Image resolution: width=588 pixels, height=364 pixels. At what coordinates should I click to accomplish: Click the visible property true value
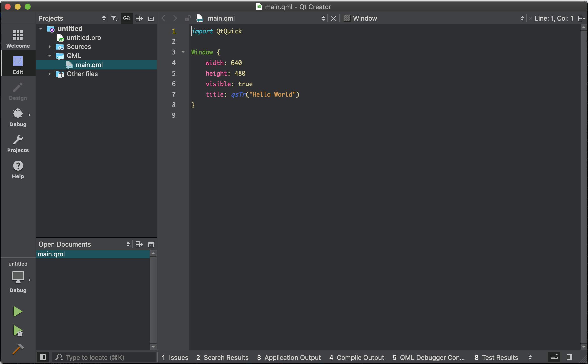(x=245, y=84)
